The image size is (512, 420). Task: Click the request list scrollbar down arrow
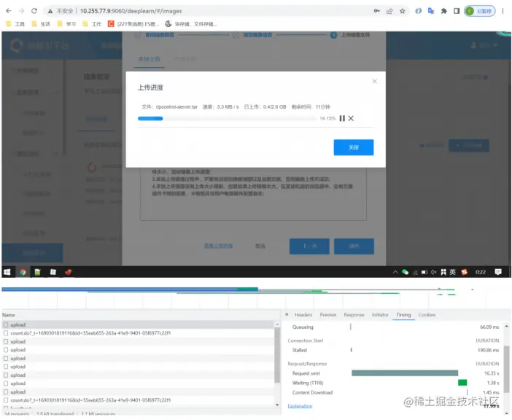click(277, 405)
